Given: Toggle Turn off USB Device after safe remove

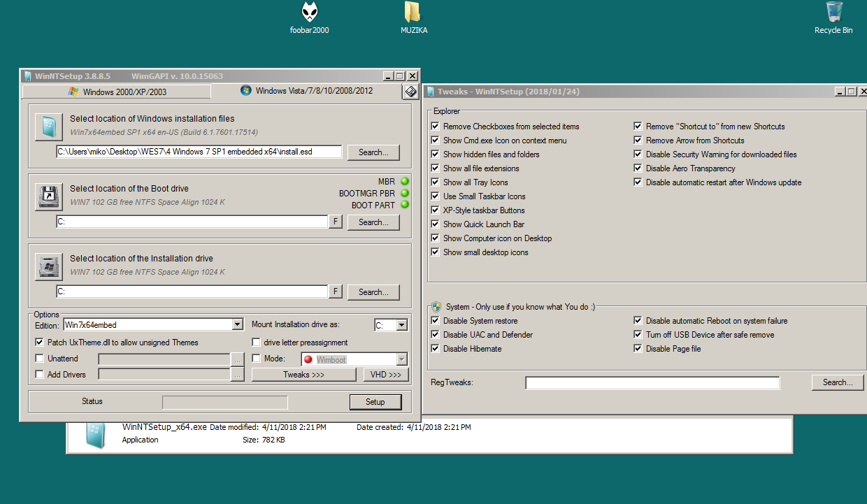Looking at the screenshot, I should click(638, 335).
